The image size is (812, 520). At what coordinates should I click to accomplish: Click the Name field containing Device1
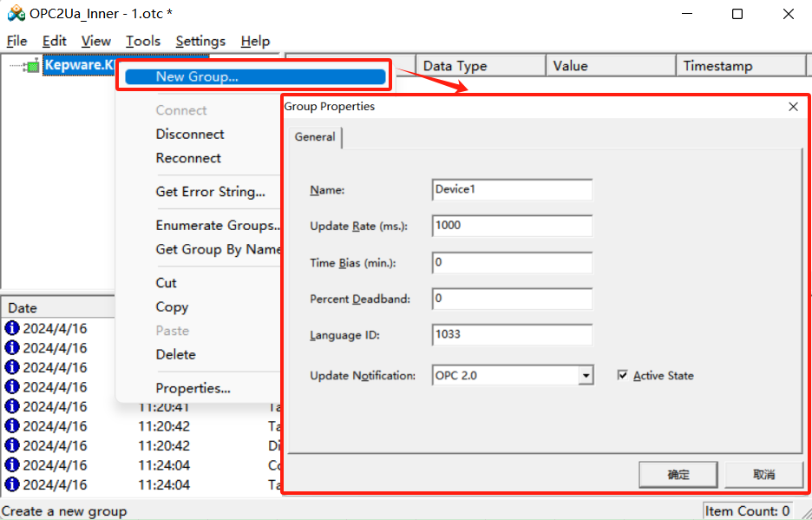pos(512,190)
